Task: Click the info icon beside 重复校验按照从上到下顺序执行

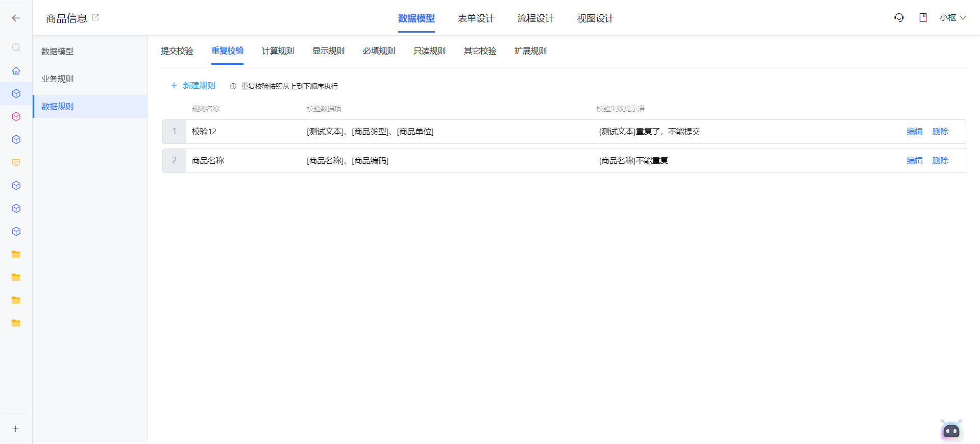Action: (233, 86)
